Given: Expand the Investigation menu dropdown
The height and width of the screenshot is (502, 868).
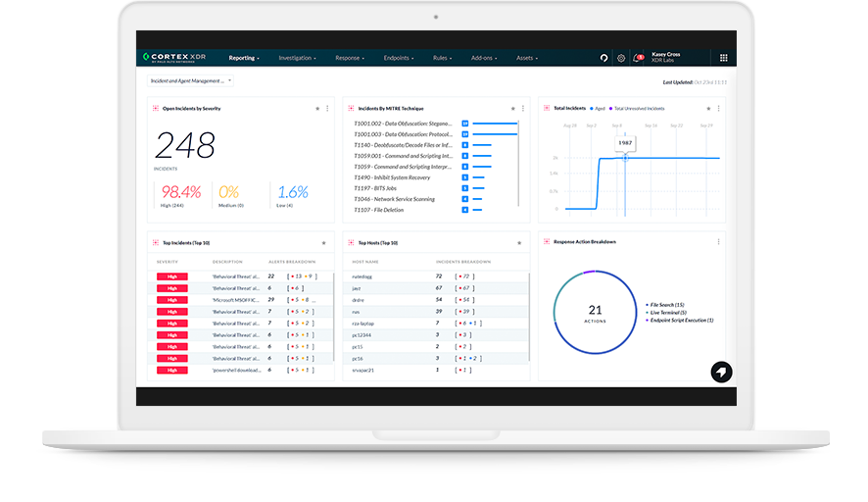Looking at the screenshot, I should tap(297, 58).
